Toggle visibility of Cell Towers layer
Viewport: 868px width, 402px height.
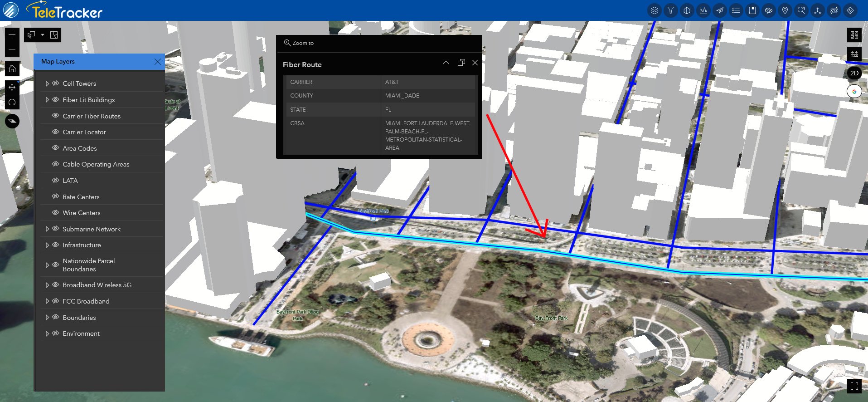pos(56,83)
